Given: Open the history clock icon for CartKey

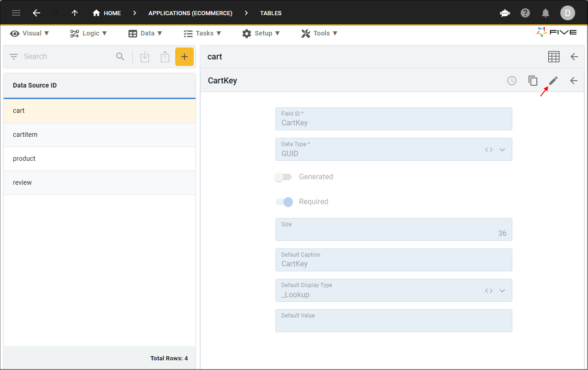Looking at the screenshot, I should pyautogui.click(x=512, y=81).
